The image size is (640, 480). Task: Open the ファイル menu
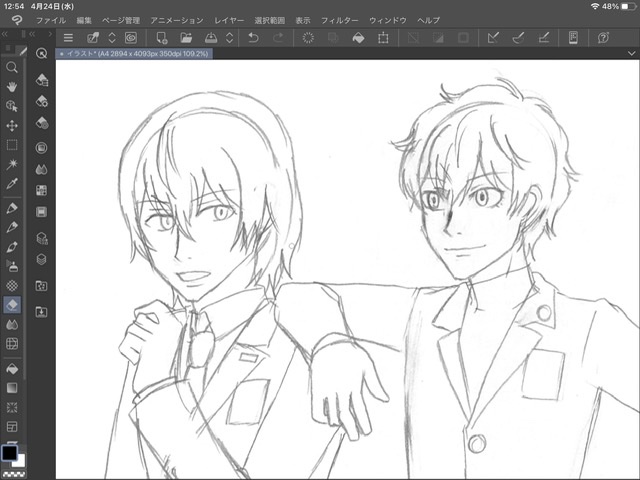click(51, 20)
